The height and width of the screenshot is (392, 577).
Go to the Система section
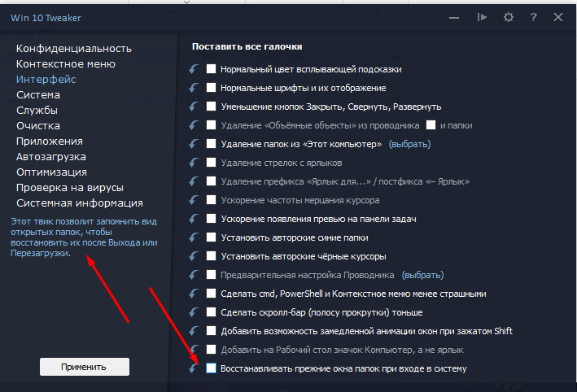click(x=38, y=95)
